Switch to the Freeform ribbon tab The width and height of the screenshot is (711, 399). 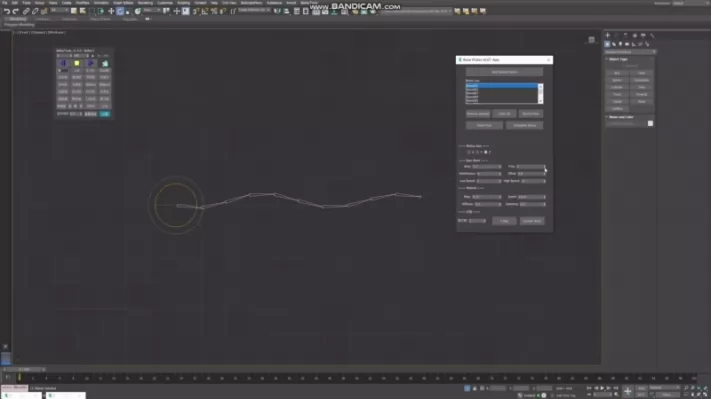(x=43, y=19)
